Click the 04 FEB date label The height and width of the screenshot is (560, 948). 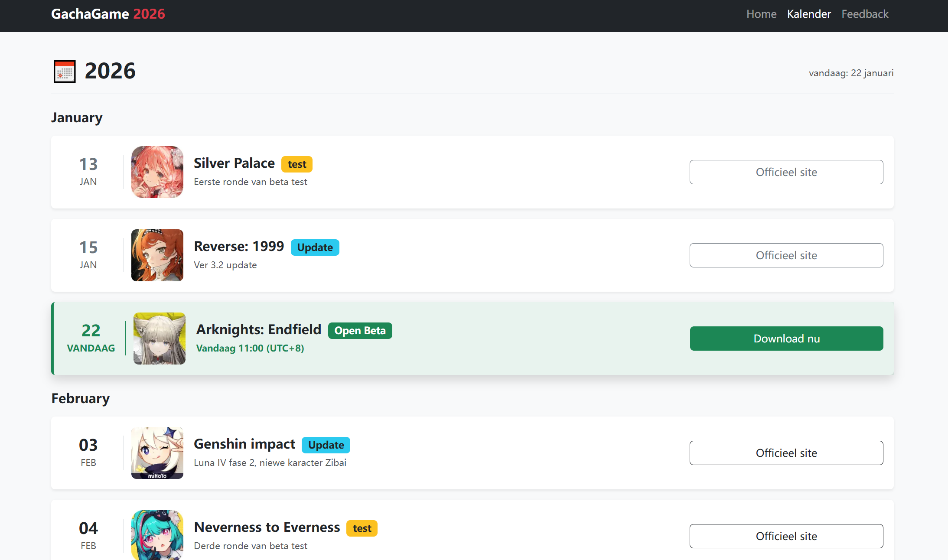[x=88, y=536]
